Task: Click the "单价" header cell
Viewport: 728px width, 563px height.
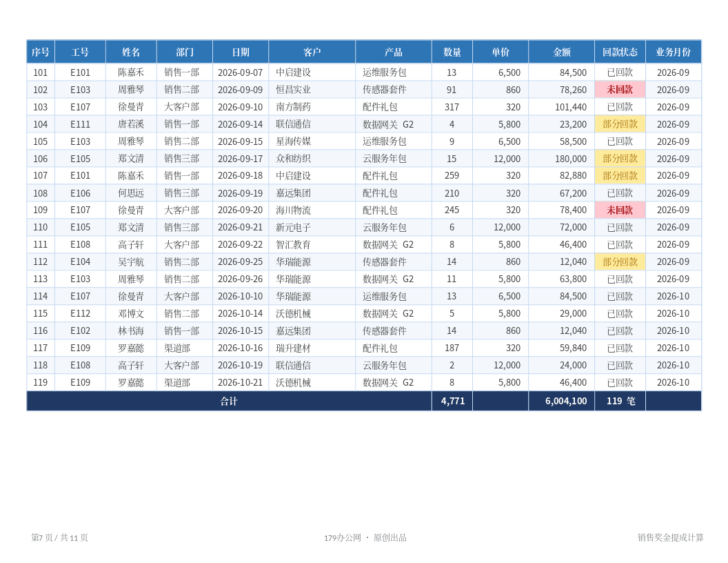Action: pyautogui.click(x=501, y=52)
